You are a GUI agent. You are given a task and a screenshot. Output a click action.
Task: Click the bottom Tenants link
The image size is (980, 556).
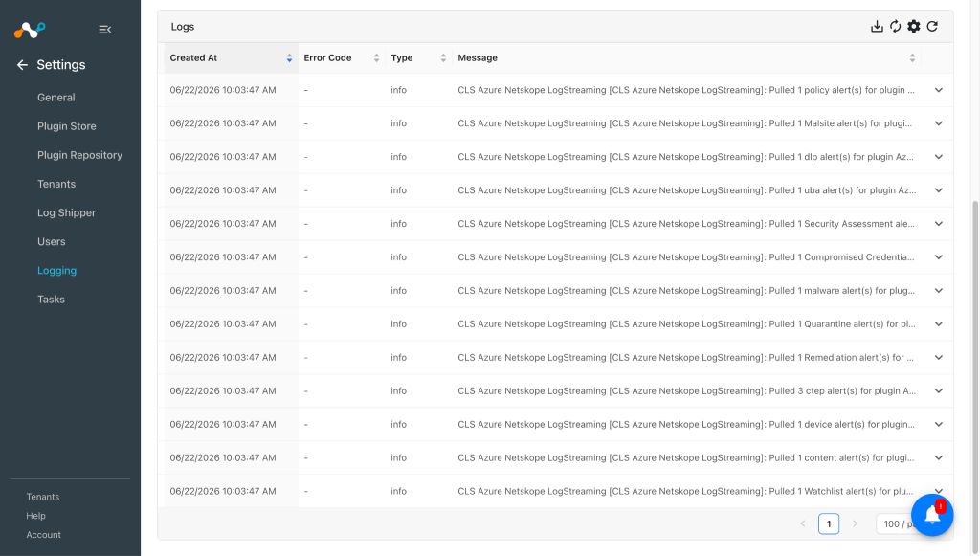42,497
